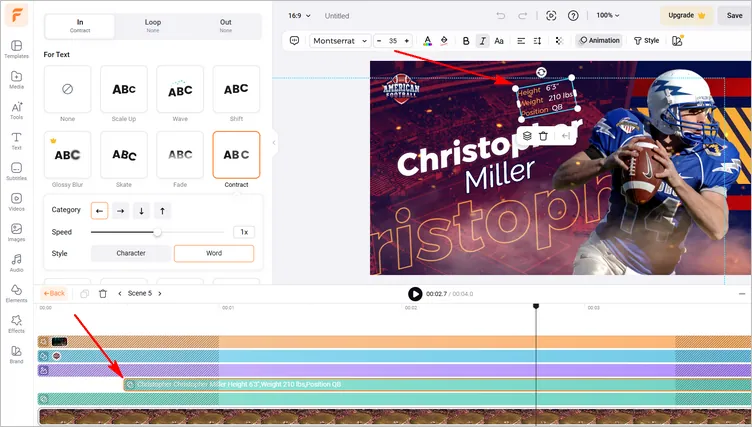Viewport: 752px width, 427px height.
Task: Open the 16:9 aspect ratio dropdown
Action: click(299, 16)
